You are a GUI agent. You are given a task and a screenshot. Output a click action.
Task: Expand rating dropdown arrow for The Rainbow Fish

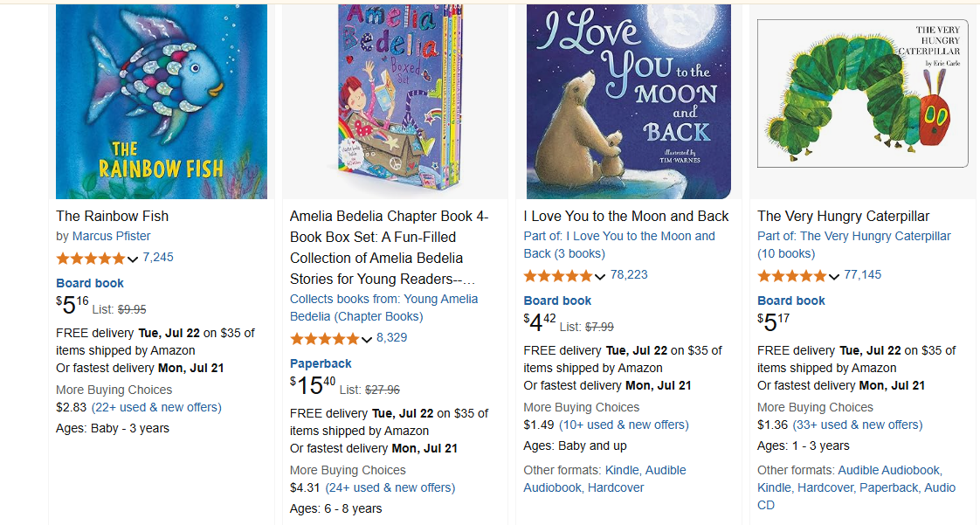coord(133,259)
